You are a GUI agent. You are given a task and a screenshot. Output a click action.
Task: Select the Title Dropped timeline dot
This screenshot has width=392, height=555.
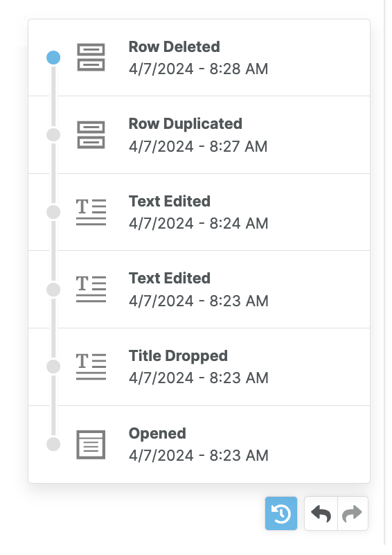tap(53, 367)
